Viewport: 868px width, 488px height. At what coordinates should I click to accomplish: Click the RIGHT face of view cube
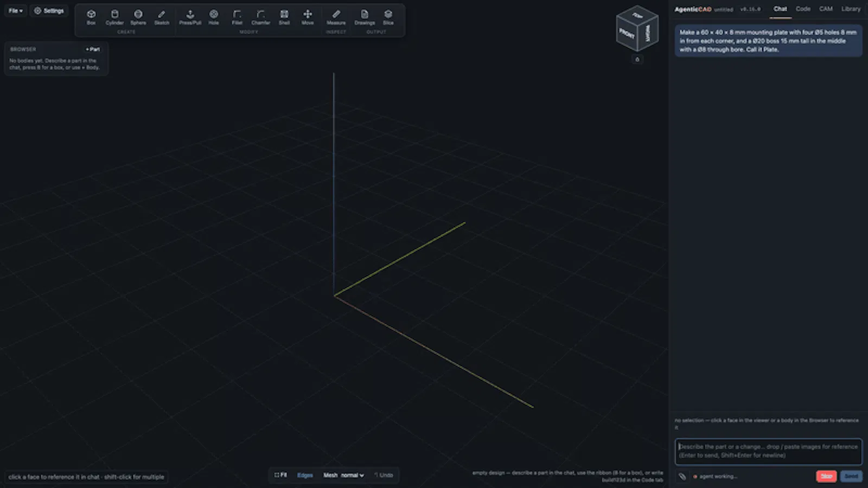click(648, 34)
